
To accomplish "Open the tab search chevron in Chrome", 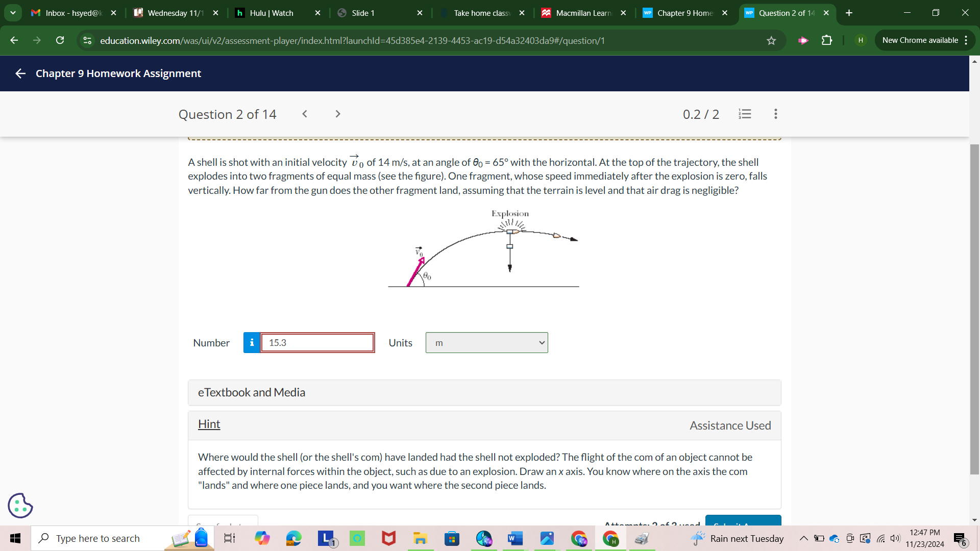I will pos(13,13).
